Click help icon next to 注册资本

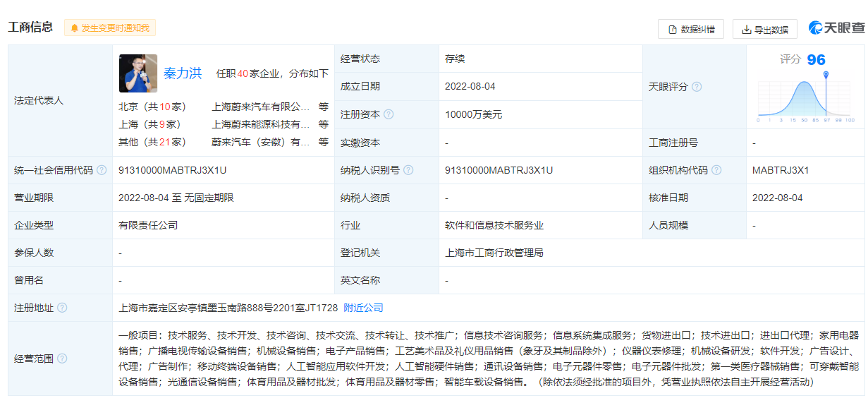[x=389, y=114]
